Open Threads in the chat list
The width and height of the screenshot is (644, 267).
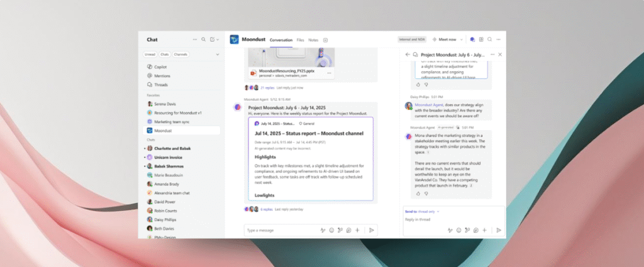[182, 85]
